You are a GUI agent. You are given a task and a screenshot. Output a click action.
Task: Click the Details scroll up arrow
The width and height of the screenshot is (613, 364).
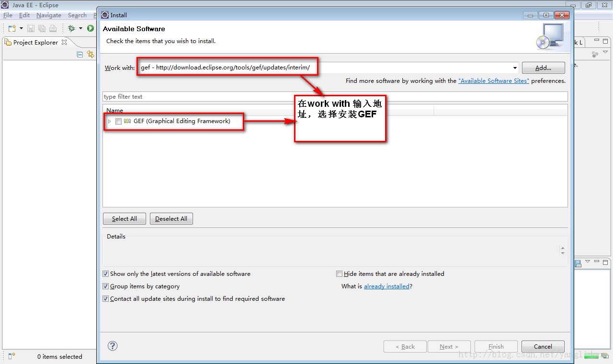[x=563, y=248]
